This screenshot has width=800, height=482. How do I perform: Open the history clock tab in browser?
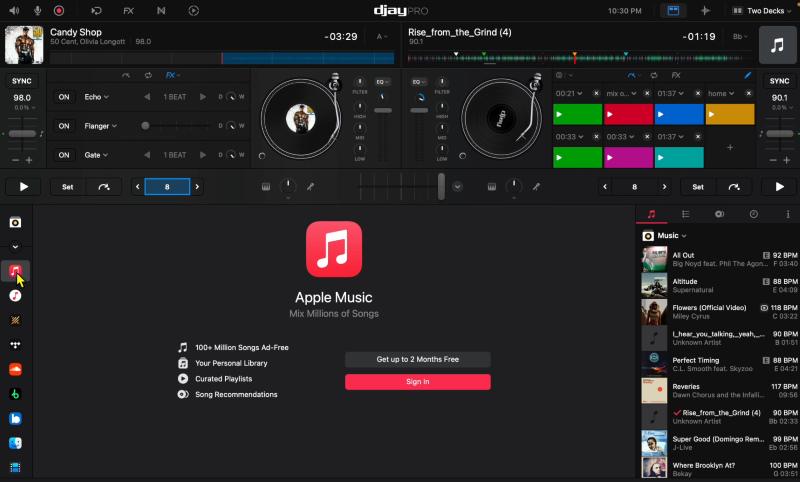coord(754,214)
